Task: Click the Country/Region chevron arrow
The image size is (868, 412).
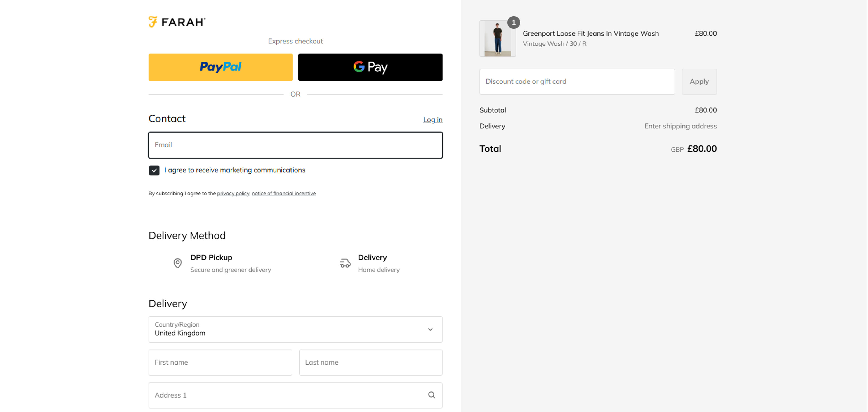Action: [x=430, y=329]
